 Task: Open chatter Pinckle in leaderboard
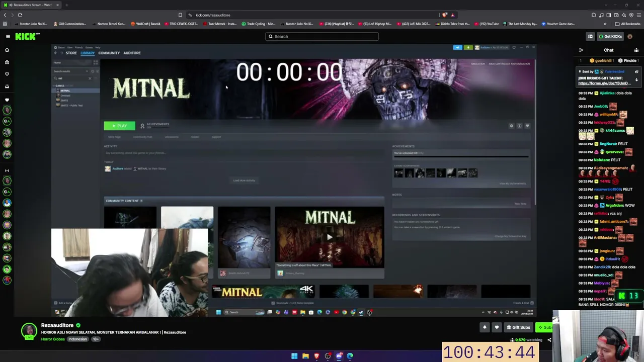(627, 60)
